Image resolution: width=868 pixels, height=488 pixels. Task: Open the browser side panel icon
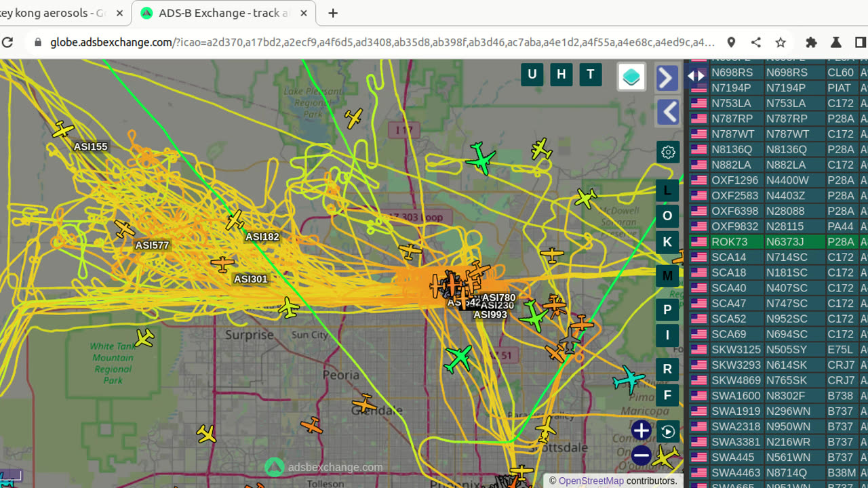coord(860,42)
